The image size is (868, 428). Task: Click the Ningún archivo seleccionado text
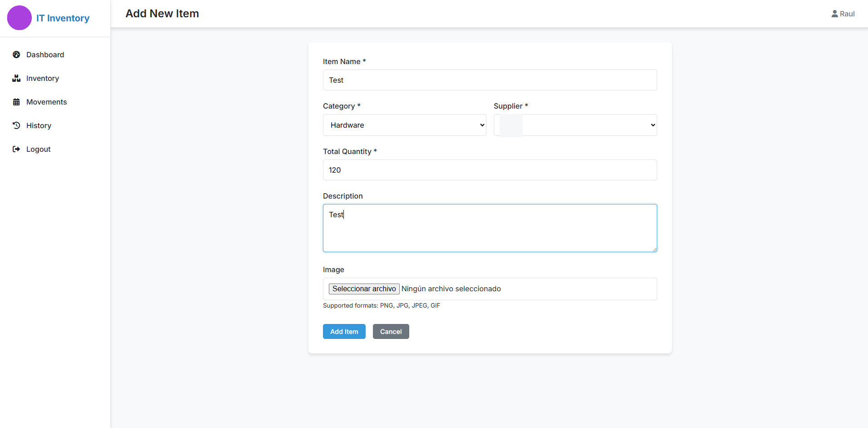tap(451, 289)
